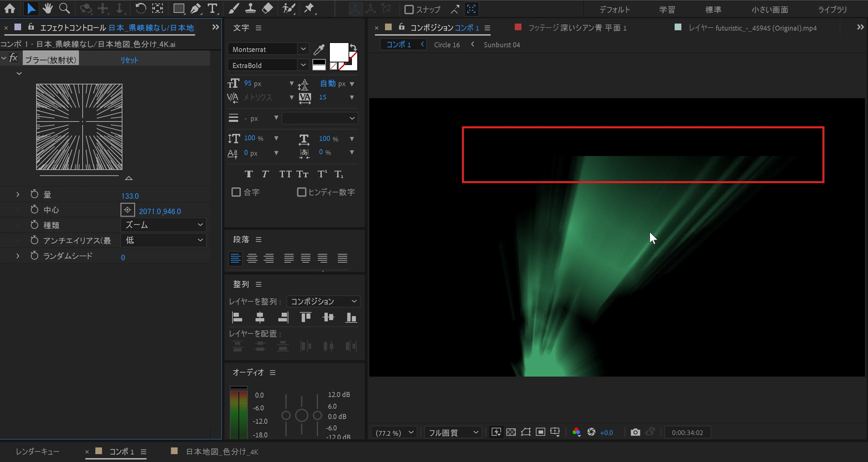This screenshot has width=868, height=462.
Task: Enable the ヒンディー数字 checkbox
Action: point(301,192)
